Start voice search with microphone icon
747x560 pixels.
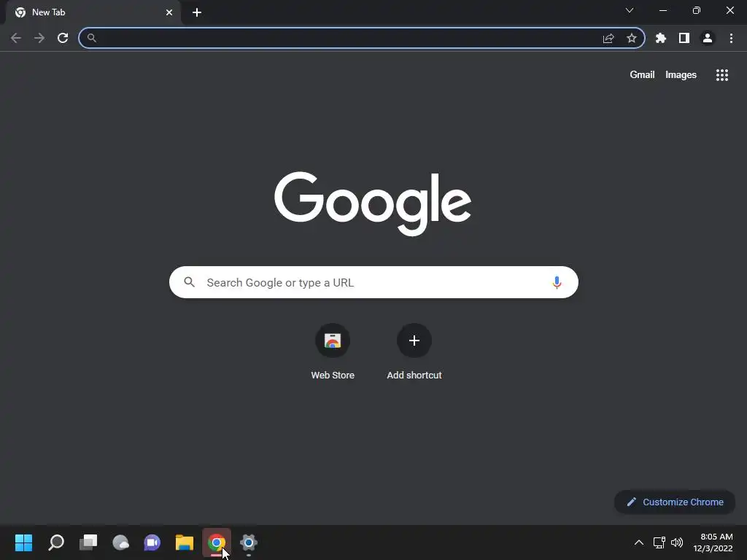557,282
